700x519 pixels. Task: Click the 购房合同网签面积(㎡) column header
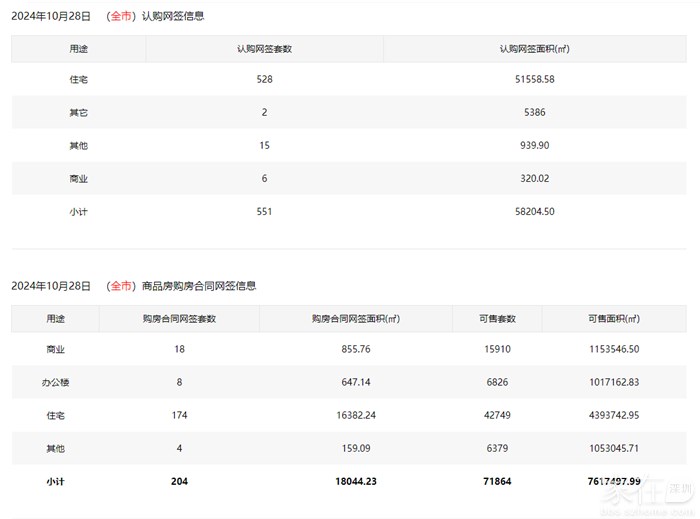[355, 319]
